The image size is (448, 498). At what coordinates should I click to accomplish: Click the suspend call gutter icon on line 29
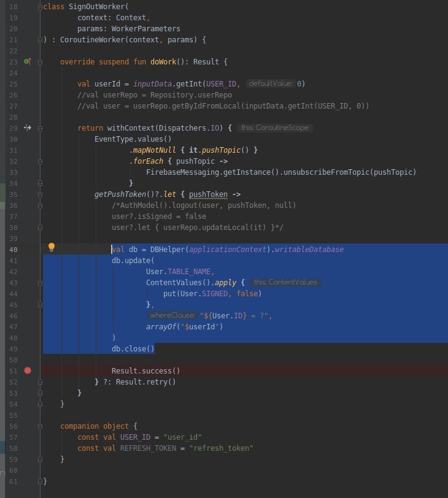click(28, 128)
